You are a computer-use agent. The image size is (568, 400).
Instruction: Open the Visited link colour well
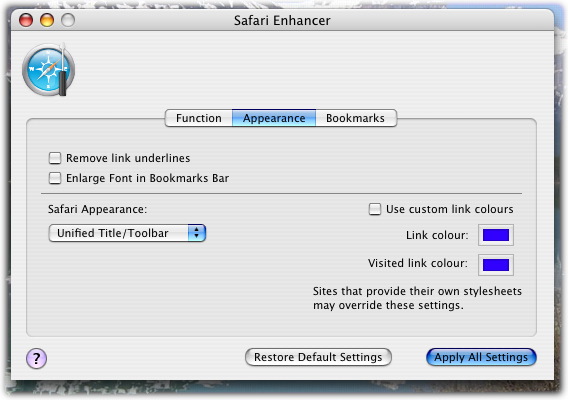(496, 265)
